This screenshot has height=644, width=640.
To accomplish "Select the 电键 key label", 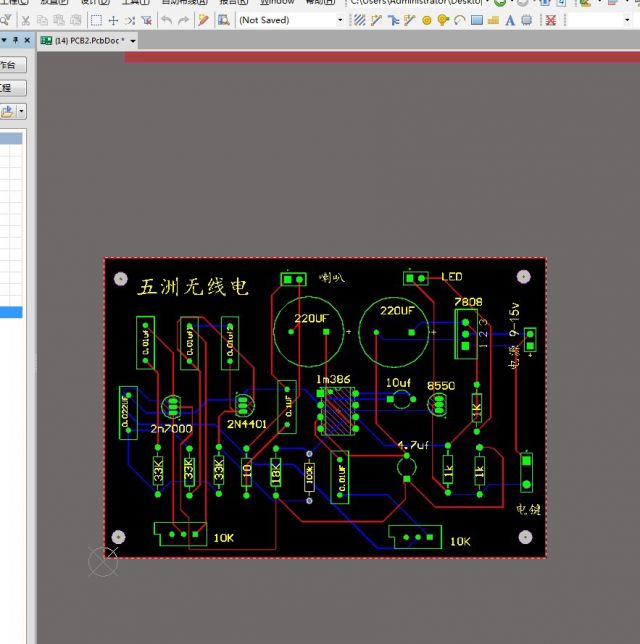I will (x=528, y=510).
